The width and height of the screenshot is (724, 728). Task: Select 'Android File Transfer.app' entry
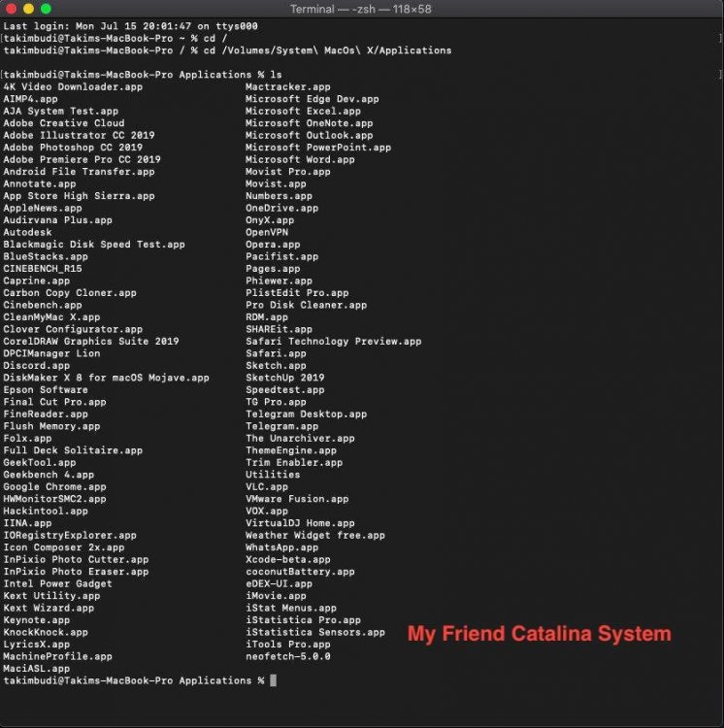tap(79, 171)
